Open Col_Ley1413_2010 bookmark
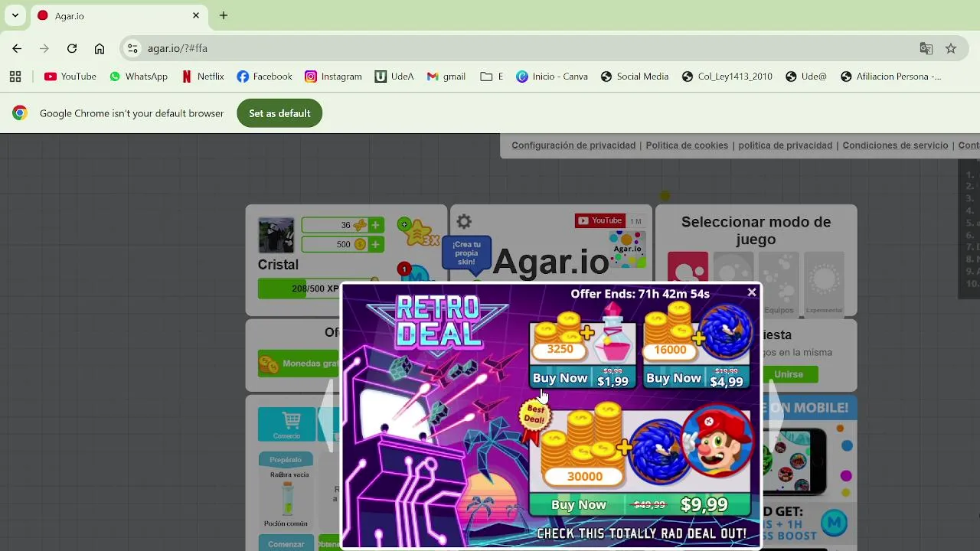Screen dimensions: 980x551 [727, 77]
